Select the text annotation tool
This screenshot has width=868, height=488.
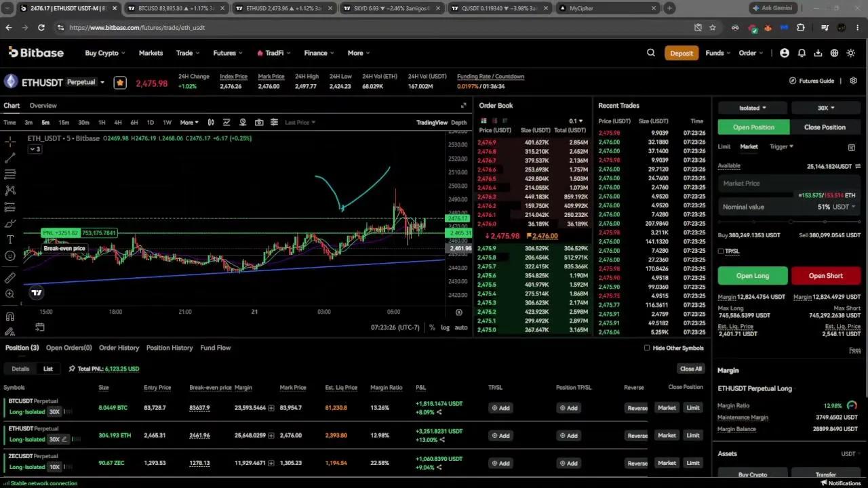(x=10, y=239)
